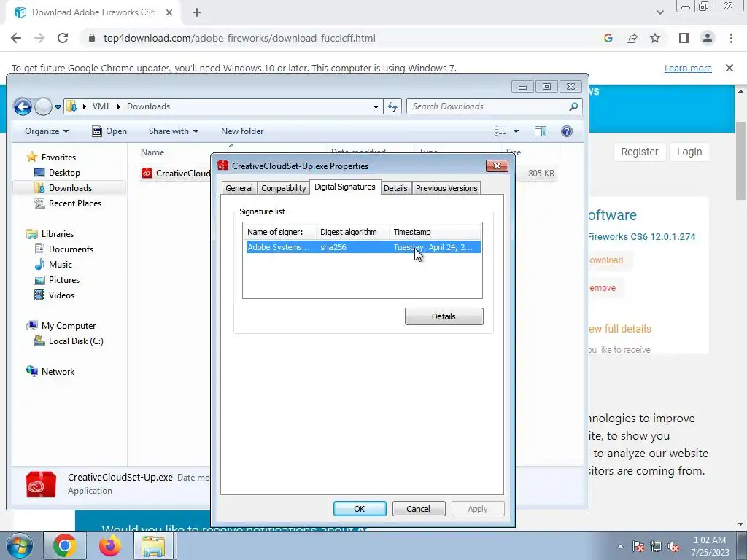Click the Explorer help icon
747x560 pixels.
pos(566,131)
